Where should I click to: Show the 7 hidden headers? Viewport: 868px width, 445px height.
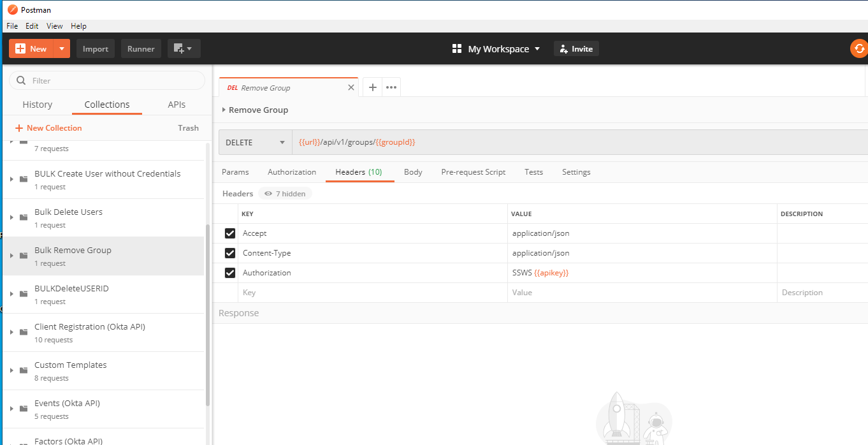point(286,194)
